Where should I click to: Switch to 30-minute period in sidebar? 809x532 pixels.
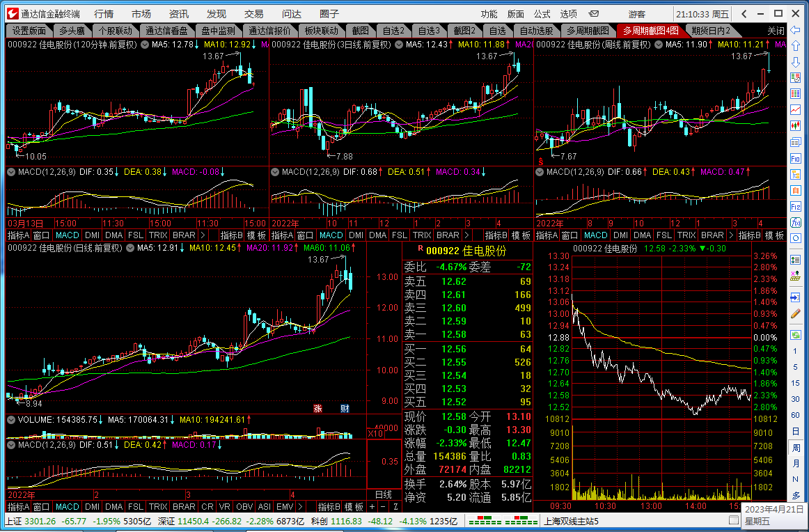(x=795, y=400)
